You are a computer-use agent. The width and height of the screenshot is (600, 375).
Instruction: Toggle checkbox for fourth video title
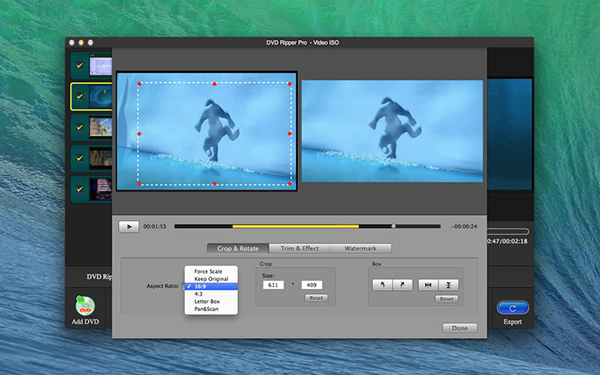pyautogui.click(x=80, y=158)
